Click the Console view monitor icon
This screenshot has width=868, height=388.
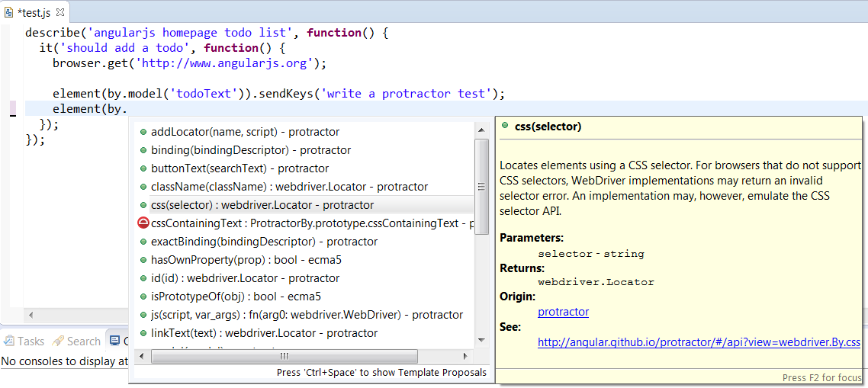coord(115,342)
